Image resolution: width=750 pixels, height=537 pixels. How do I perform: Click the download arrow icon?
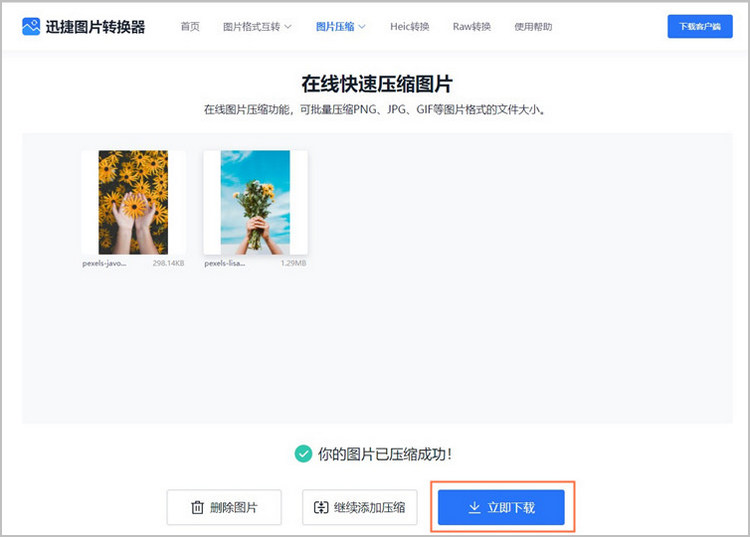click(x=474, y=507)
